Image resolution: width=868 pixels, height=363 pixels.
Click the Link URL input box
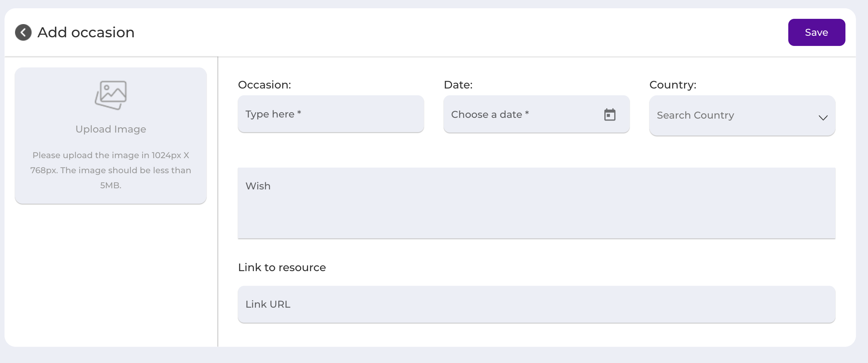click(536, 304)
